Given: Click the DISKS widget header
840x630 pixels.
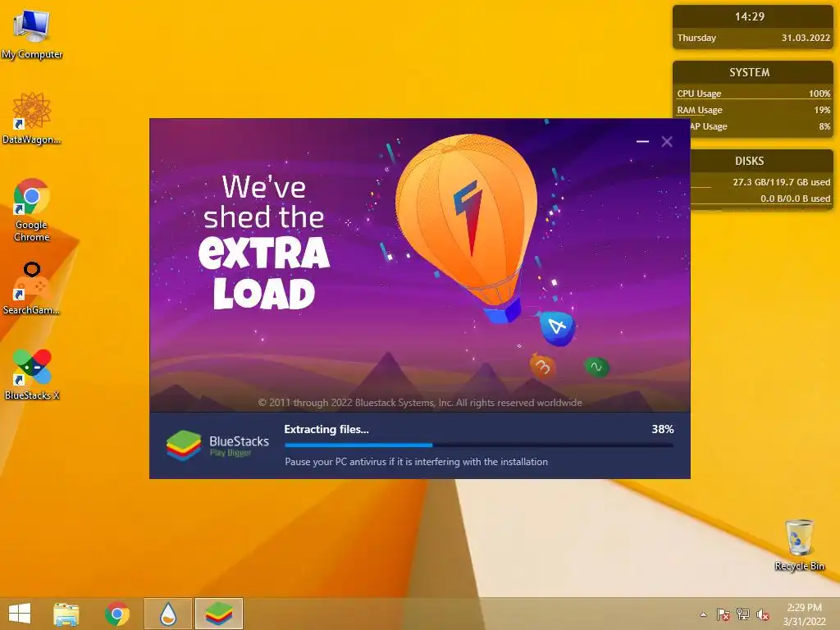Looking at the screenshot, I should click(749, 161).
